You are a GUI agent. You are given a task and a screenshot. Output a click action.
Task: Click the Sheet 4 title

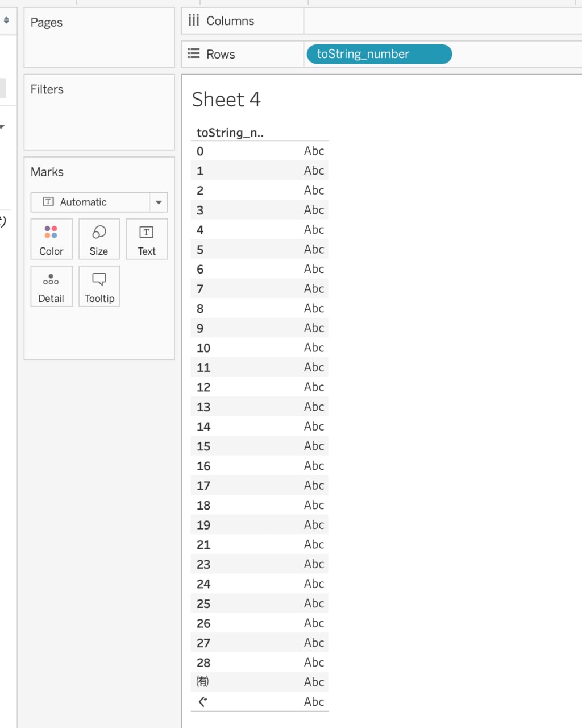click(x=226, y=100)
